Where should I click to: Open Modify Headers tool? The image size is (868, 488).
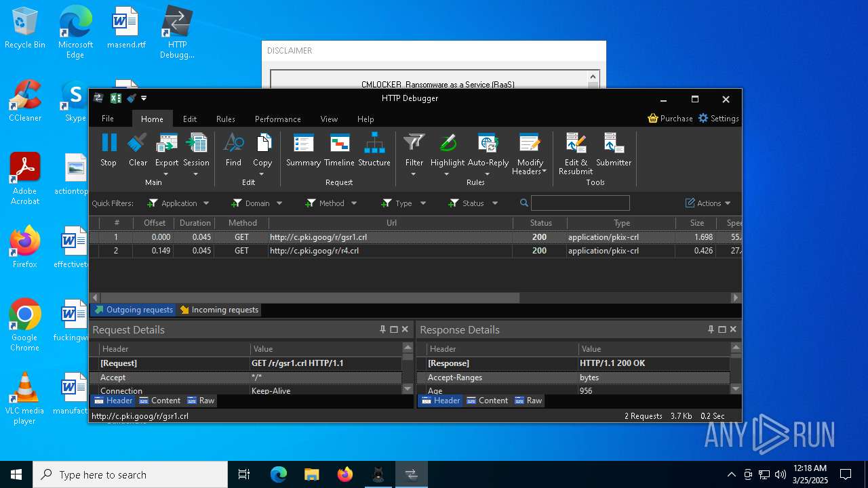click(530, 154)
